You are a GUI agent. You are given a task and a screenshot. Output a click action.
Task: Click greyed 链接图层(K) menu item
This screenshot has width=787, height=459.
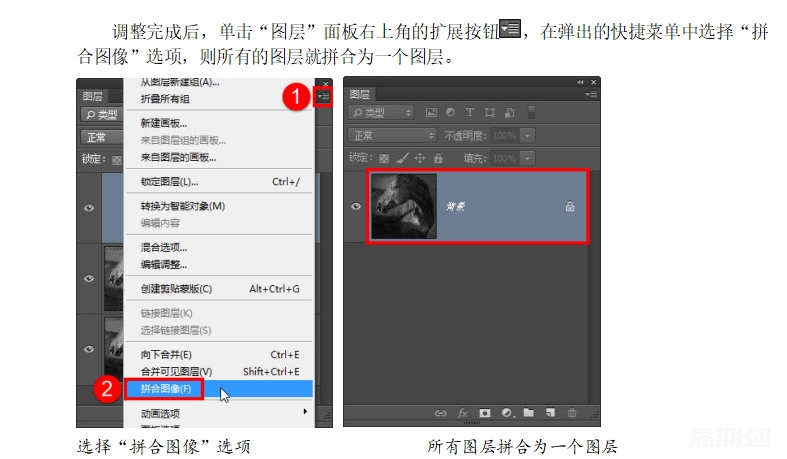(x=219, y=314)
